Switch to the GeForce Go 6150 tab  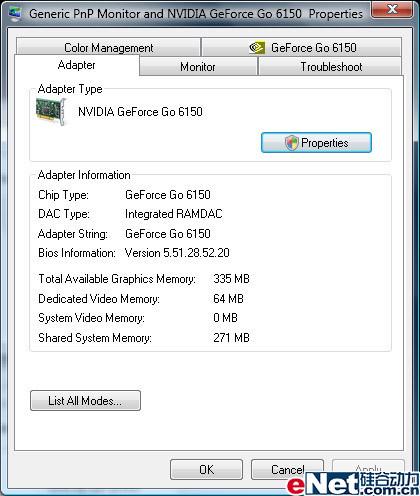pos(302,47)
